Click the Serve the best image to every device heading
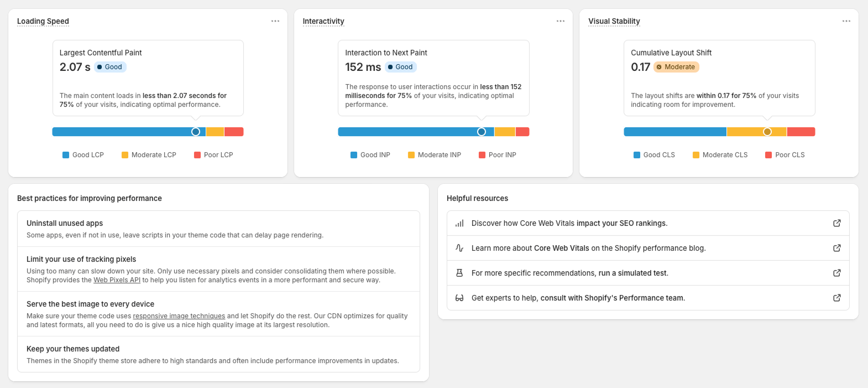 click(x=90, y=304)
